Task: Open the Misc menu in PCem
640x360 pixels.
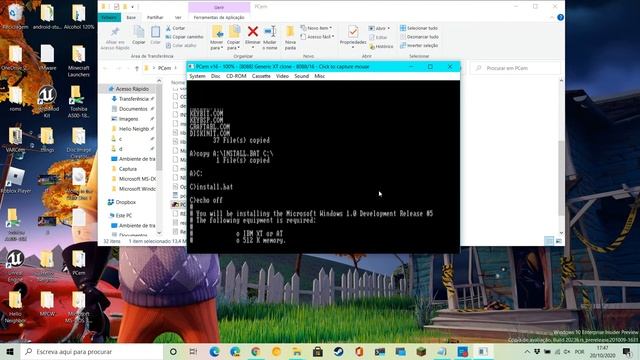Action: 319,76
